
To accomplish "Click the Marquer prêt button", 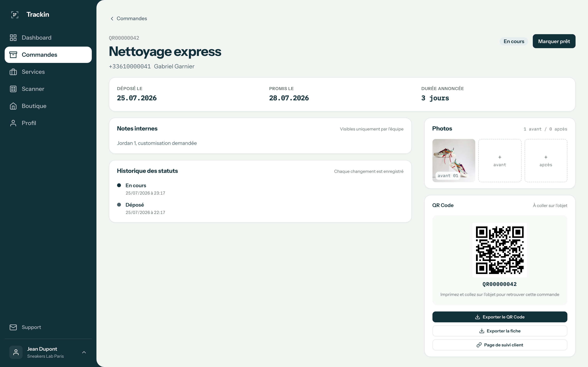I will [554, 41].
